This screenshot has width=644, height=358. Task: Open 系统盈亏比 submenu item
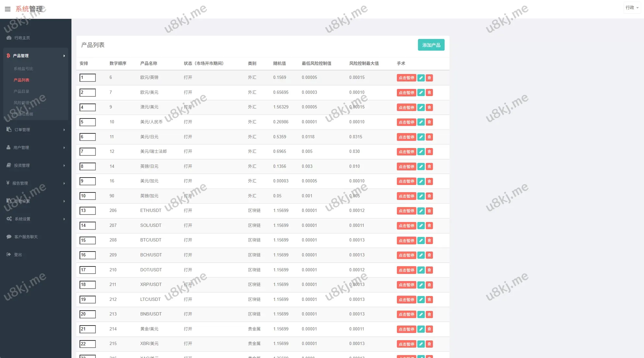(x=23, y=68)
